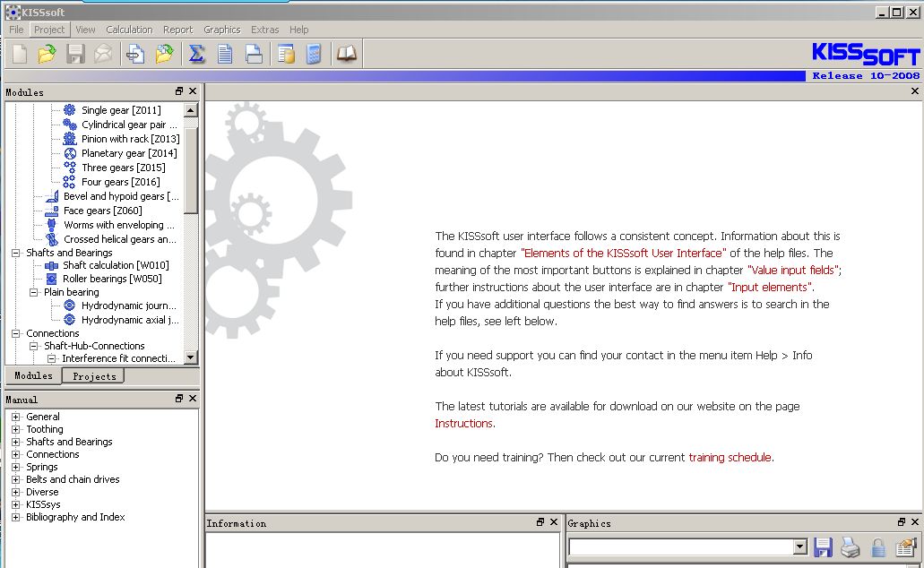
Task: Open the help manual book icon
Action: point(346,55)
